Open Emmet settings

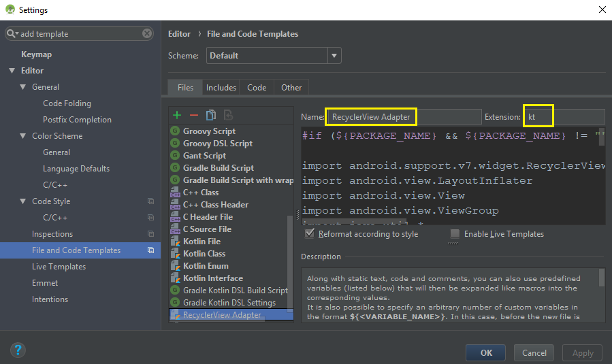[45, 283]
